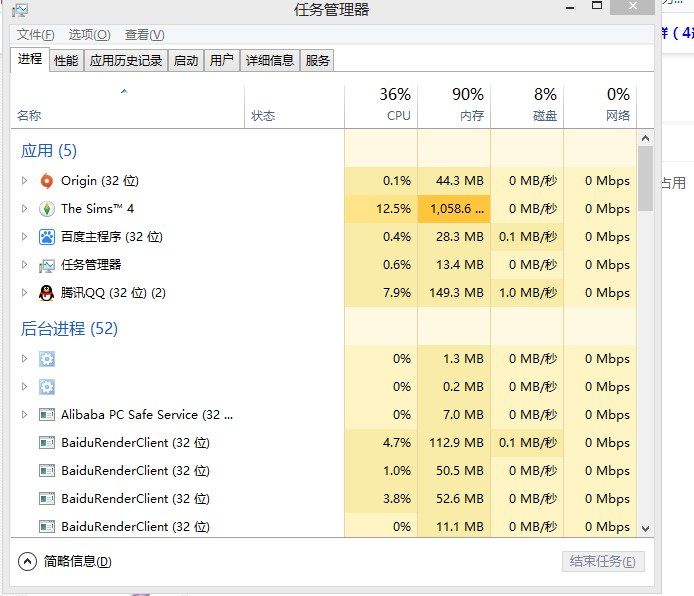Expand the 腾讯QQ process group
The height and width of the screenshot is (596, 694).
pyautogui.click(x=25, y=292)
